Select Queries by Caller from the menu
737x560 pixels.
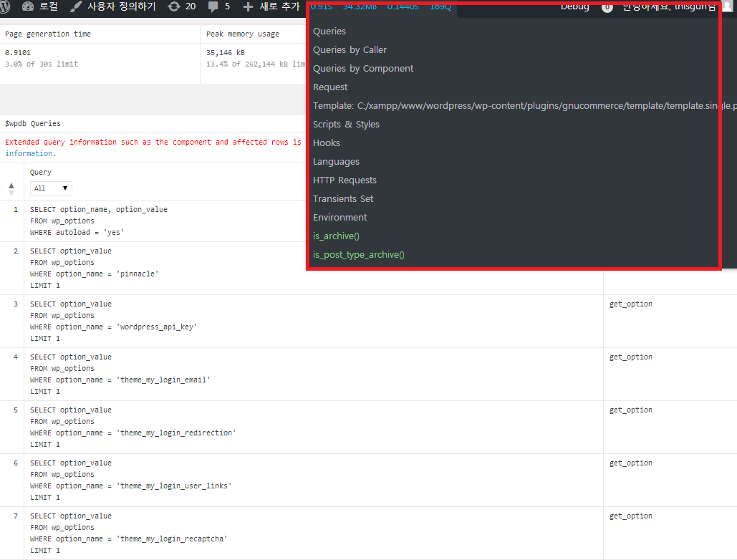(350, 50)
